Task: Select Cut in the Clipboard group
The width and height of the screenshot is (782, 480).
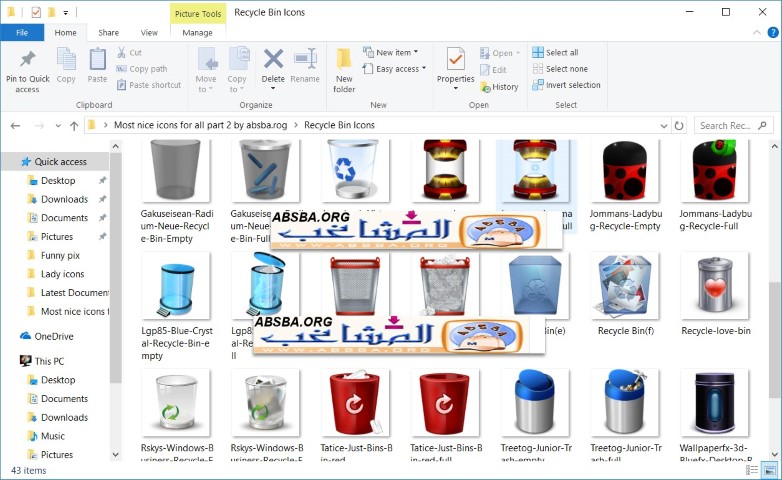Action: point(130,52)
